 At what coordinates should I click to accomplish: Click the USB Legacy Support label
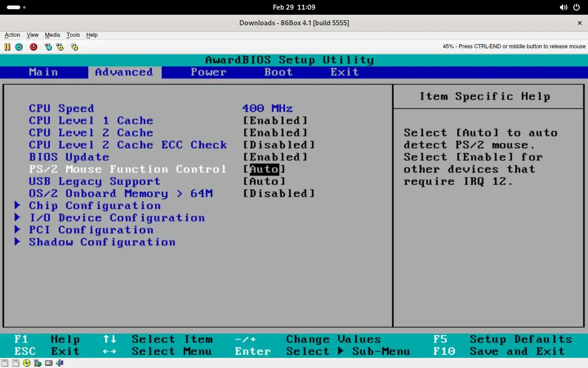[95, 181]
